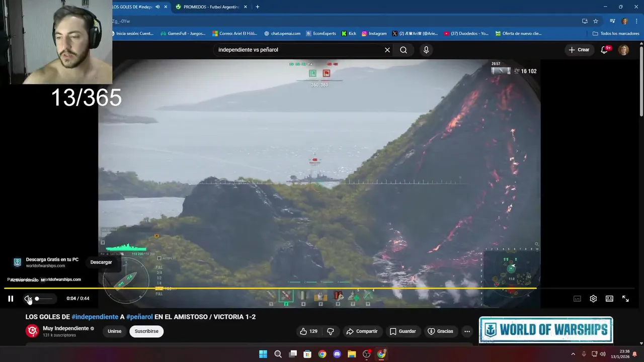Pause the YouTube video
This screenshot has height=362, width=644.
click(x=11, y=299)
